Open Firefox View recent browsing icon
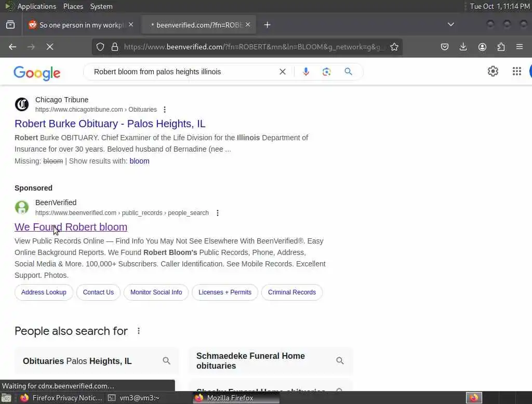 click(10, 25)
